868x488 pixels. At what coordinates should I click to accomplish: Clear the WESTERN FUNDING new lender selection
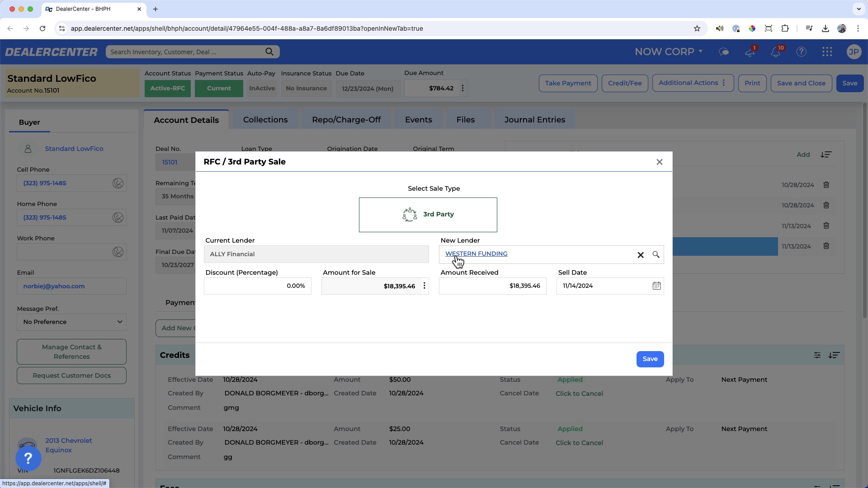641,255
